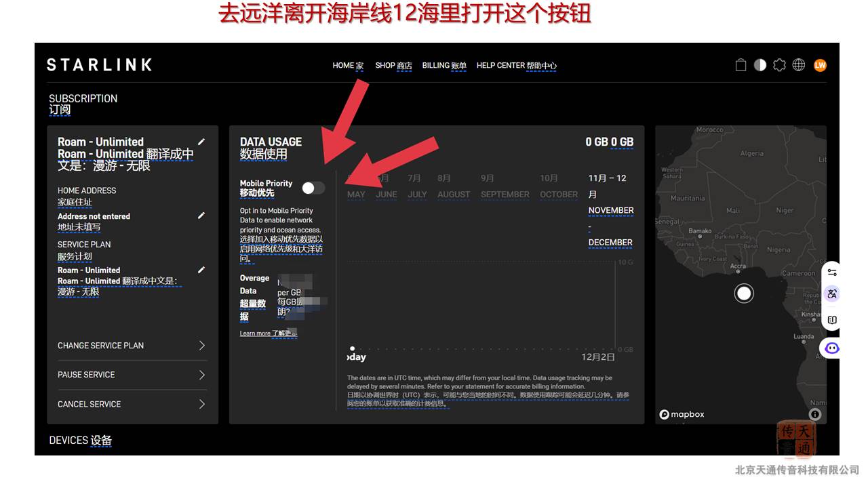
Task: Expand Pause Service chevron
Action: pyautogui.click(x=202, y=375)
